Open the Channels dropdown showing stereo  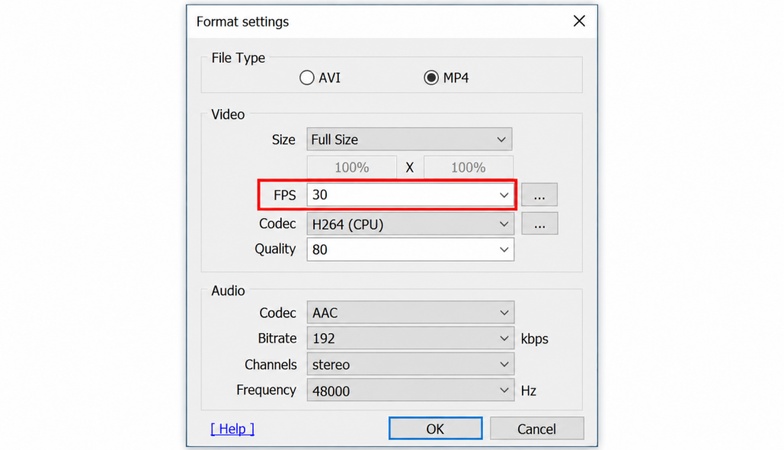[410, 364]
